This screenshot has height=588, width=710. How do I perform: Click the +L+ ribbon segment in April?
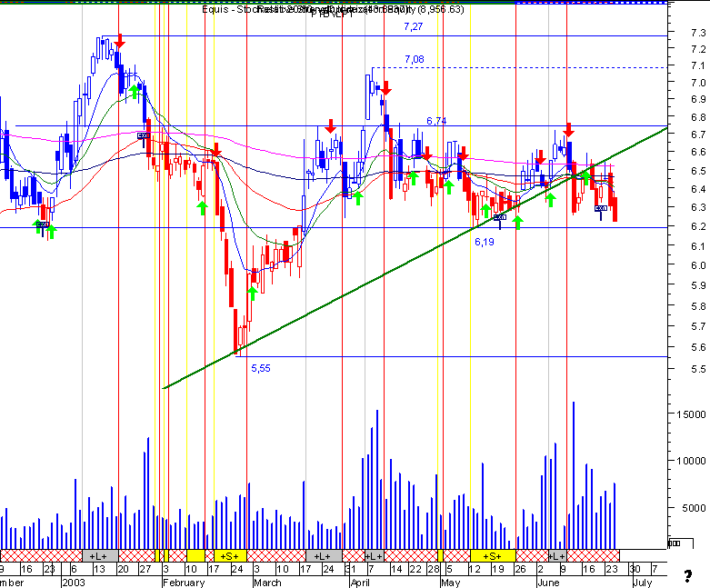click(x=375, y=556)
